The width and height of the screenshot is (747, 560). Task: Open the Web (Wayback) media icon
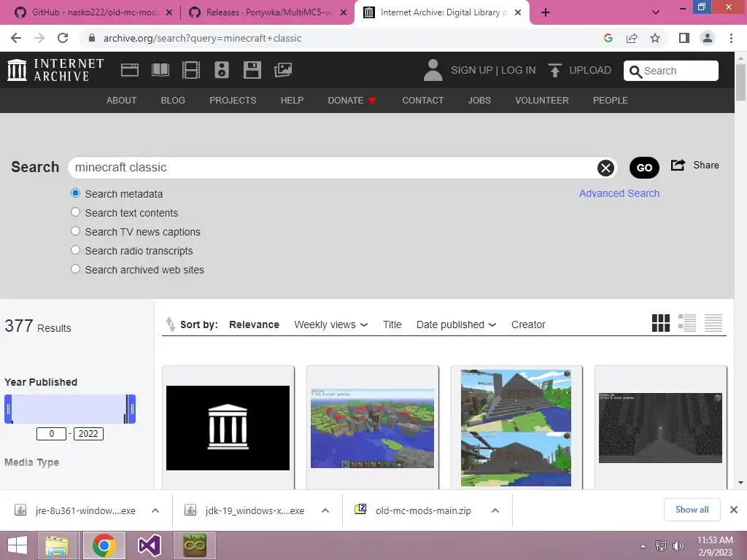[130, 70]
